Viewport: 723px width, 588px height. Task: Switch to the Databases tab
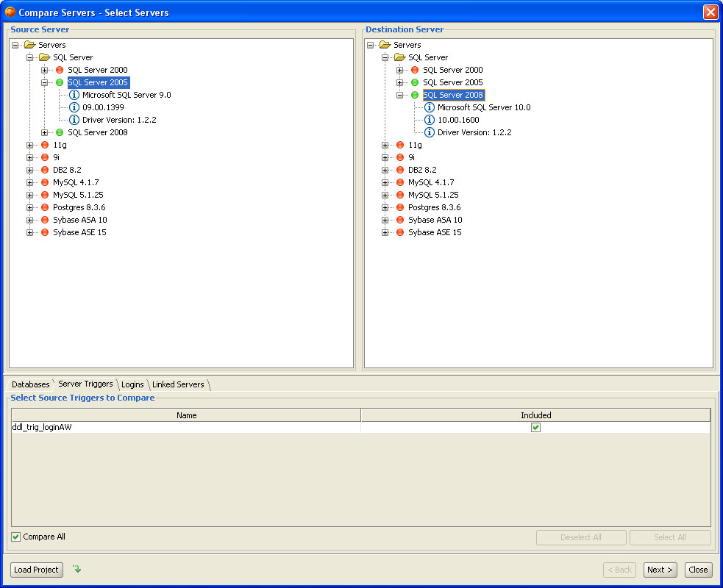click(30, 384)
